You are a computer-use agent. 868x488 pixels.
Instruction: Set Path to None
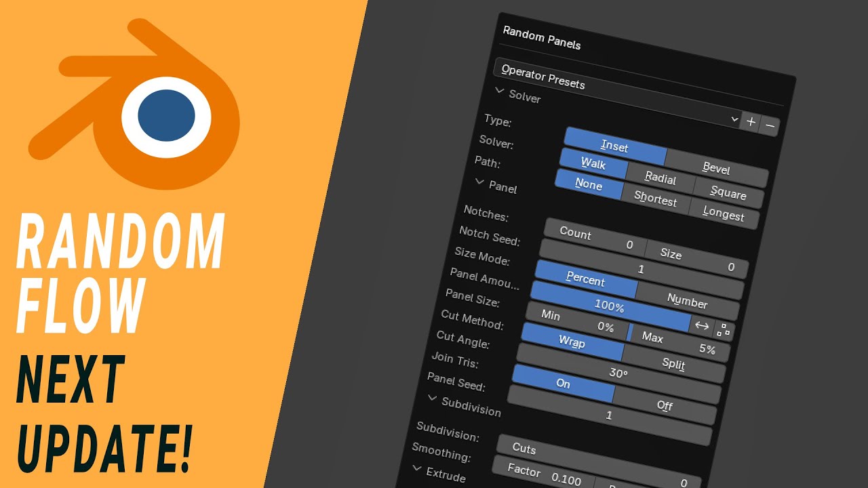pos(589,184)
